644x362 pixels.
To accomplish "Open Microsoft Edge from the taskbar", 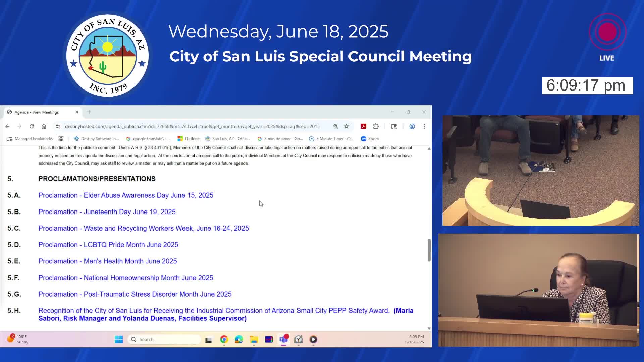I will coord(239,340).
